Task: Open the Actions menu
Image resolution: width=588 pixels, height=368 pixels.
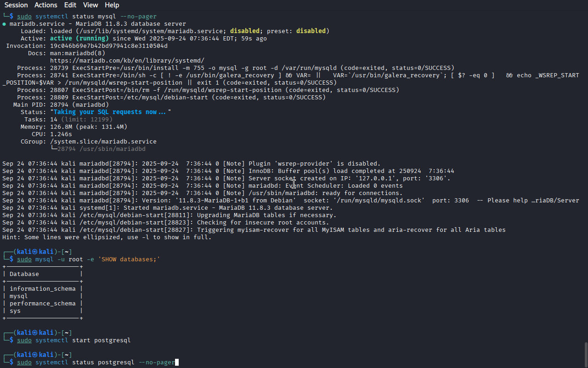Action: (46, 5)
